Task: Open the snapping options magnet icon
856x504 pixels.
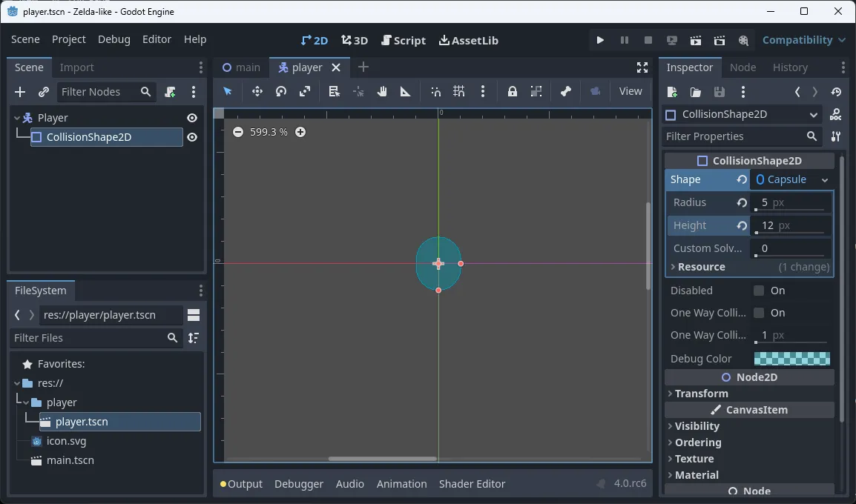Action: point(436,91)
